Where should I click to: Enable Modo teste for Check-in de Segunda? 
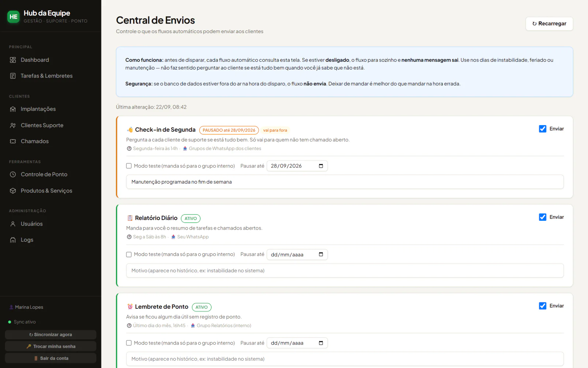point(129,166)
